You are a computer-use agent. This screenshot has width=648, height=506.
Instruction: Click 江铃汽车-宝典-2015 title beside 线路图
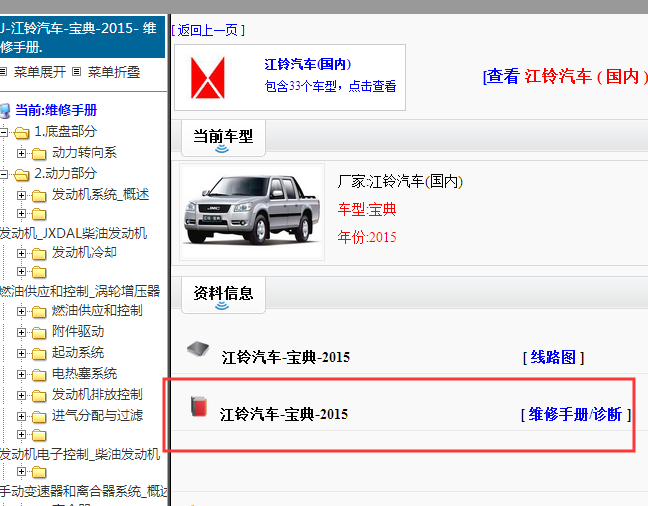point(286,357)
